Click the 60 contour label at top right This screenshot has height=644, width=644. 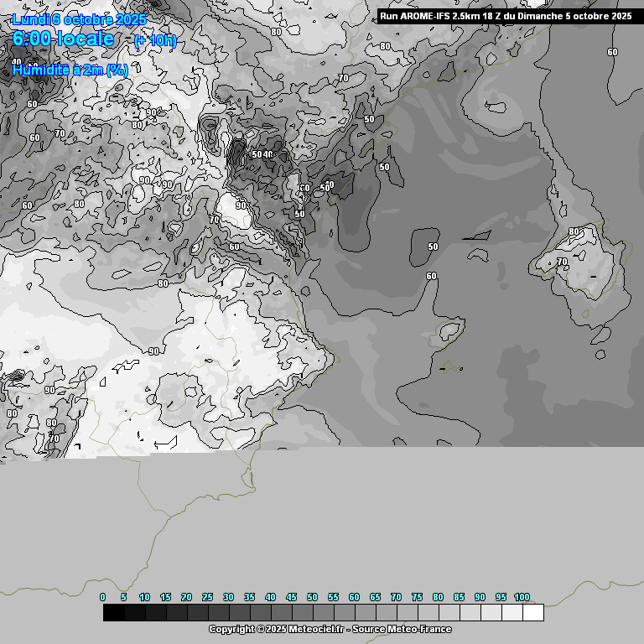click(612, 52)
